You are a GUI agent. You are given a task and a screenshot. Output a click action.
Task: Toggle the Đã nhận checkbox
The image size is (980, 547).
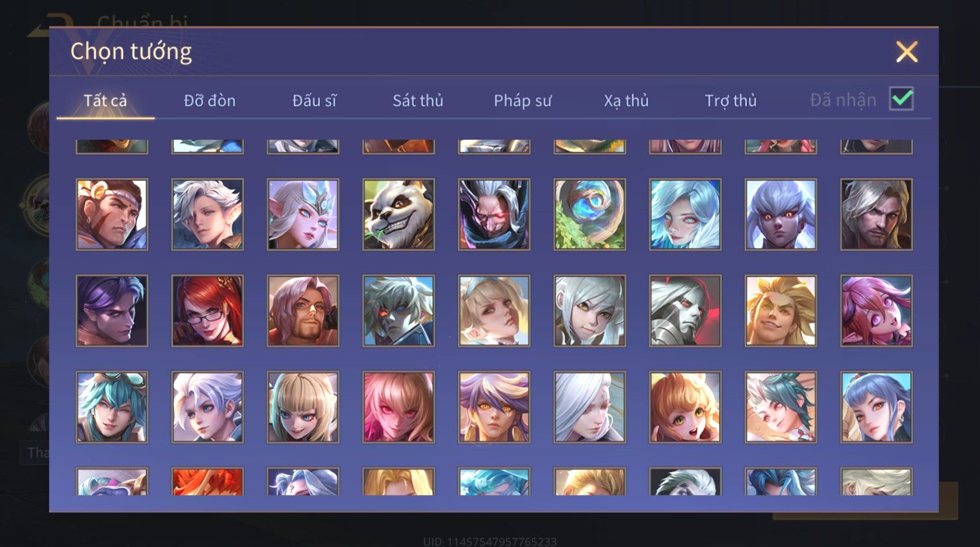901,99
